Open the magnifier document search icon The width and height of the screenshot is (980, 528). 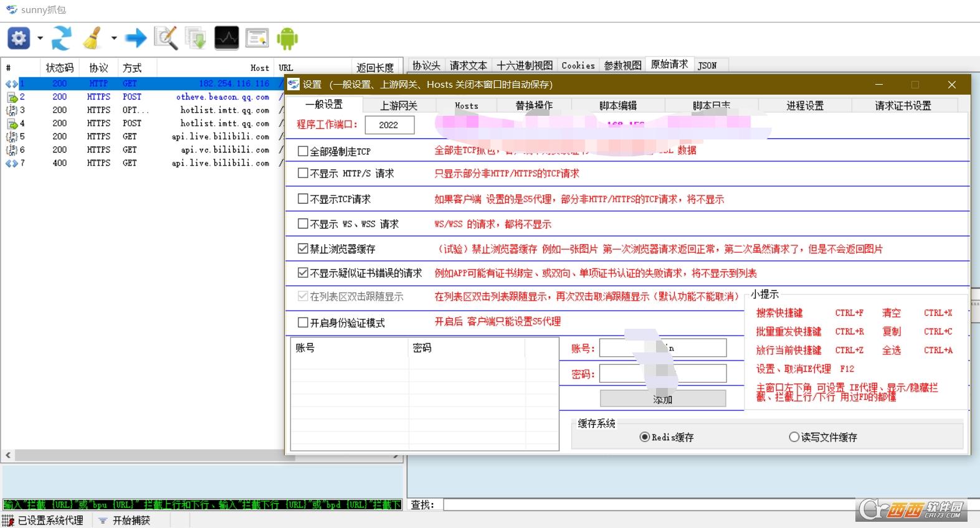166,39
